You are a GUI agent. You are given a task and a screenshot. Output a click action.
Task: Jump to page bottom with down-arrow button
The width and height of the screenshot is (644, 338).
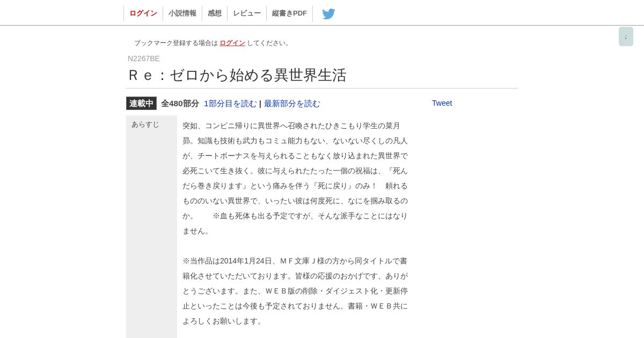pos(626,36)
